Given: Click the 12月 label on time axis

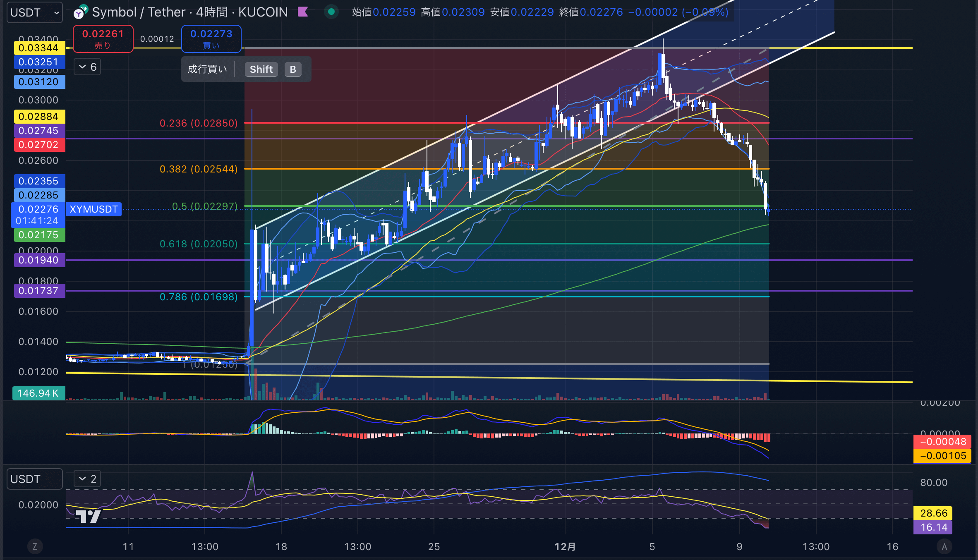Looking at the screenshot, I should [x=565, y=547].
